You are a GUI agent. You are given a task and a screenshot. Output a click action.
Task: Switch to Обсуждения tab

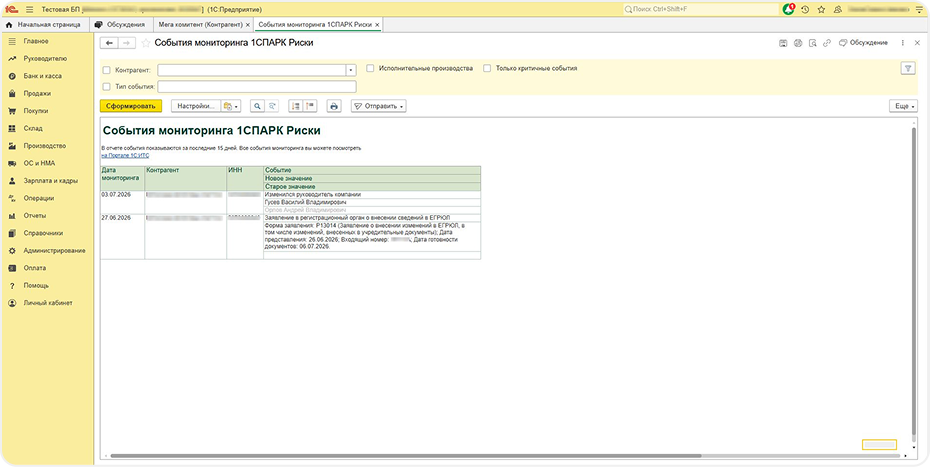point(120,25)
